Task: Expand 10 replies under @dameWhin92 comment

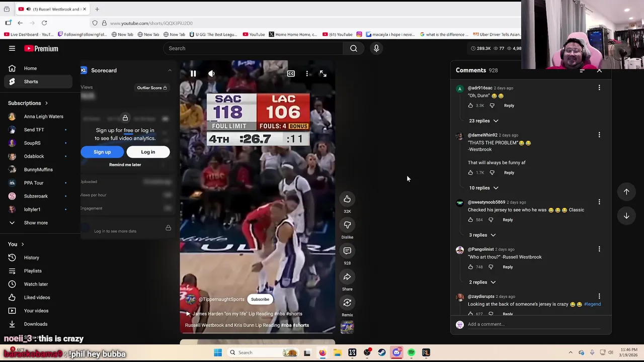Action: (484, 188)
